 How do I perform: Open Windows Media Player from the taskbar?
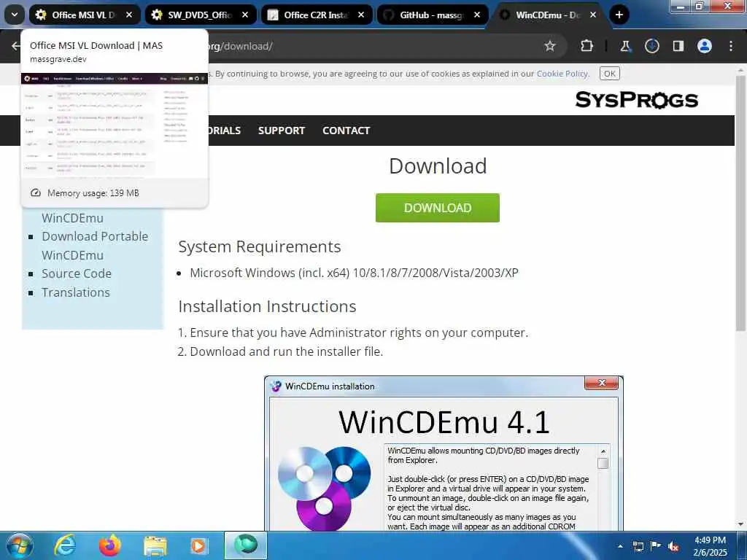[x=200, y=545]
